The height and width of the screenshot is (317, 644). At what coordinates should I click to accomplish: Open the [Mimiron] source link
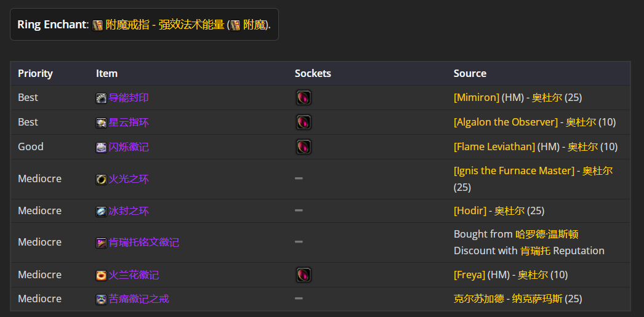tap(477, 98)
